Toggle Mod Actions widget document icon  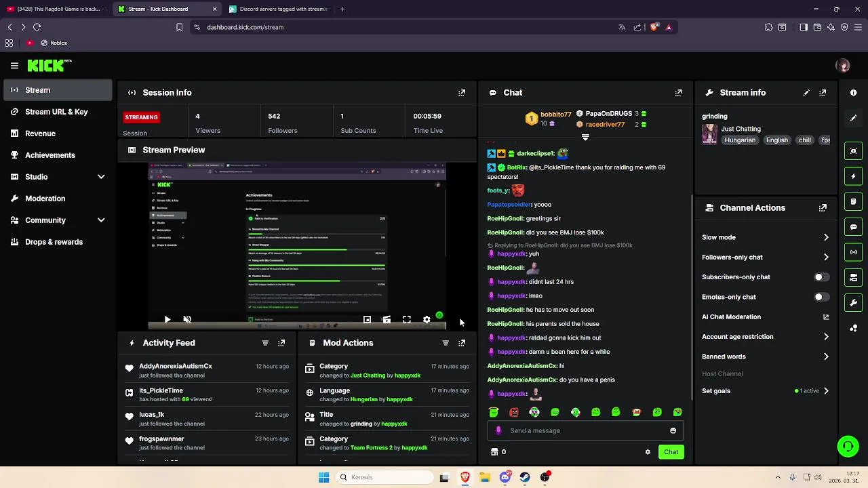(x=854, y=201)
